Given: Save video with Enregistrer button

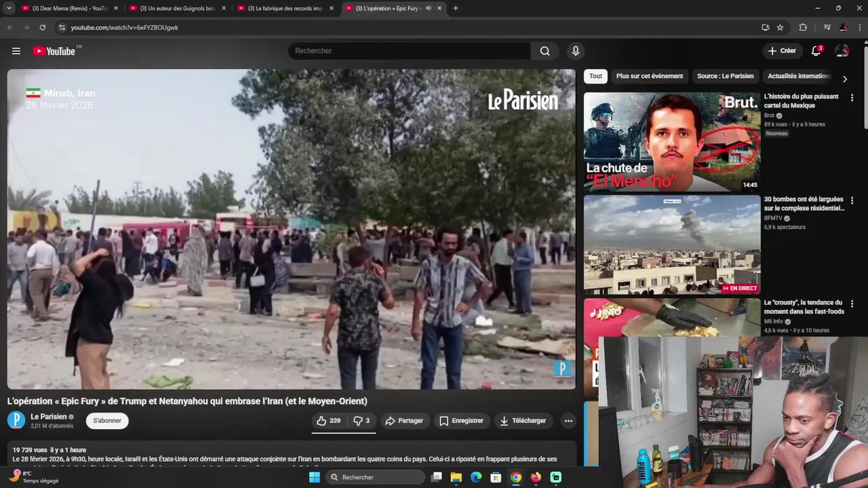Looking at the screenshot, I should click(x=461, y=421).
